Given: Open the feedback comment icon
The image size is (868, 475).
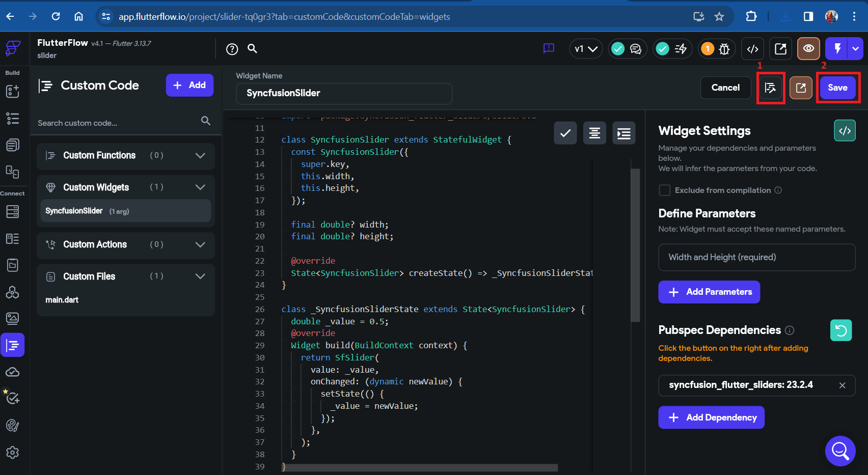Looking at the screenshot, I should coord(549,48).
